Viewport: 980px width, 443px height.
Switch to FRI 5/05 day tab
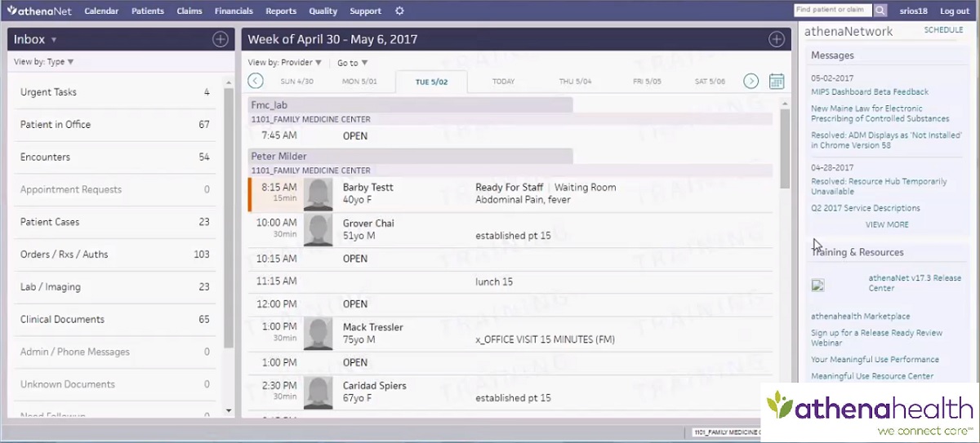tap(647, 82)
